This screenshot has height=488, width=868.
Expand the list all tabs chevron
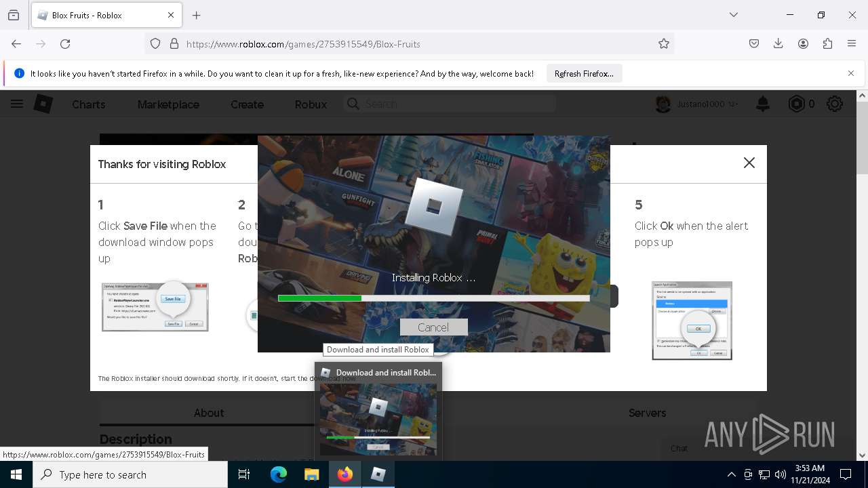[x=733, y=15]
